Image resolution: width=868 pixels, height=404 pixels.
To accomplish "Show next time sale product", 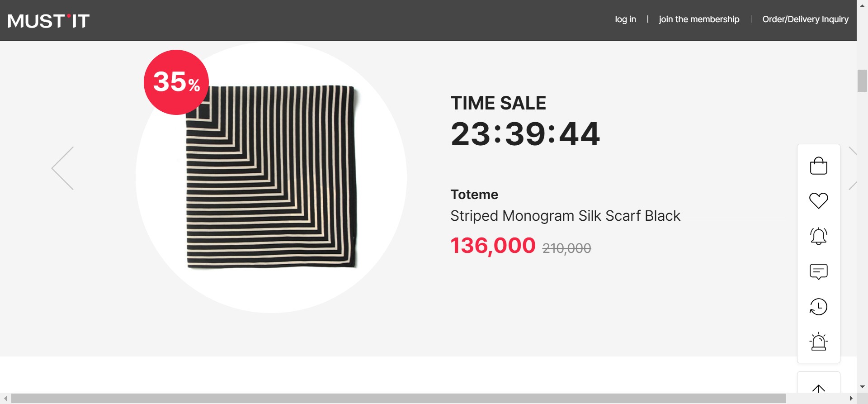I will point(852,168).
